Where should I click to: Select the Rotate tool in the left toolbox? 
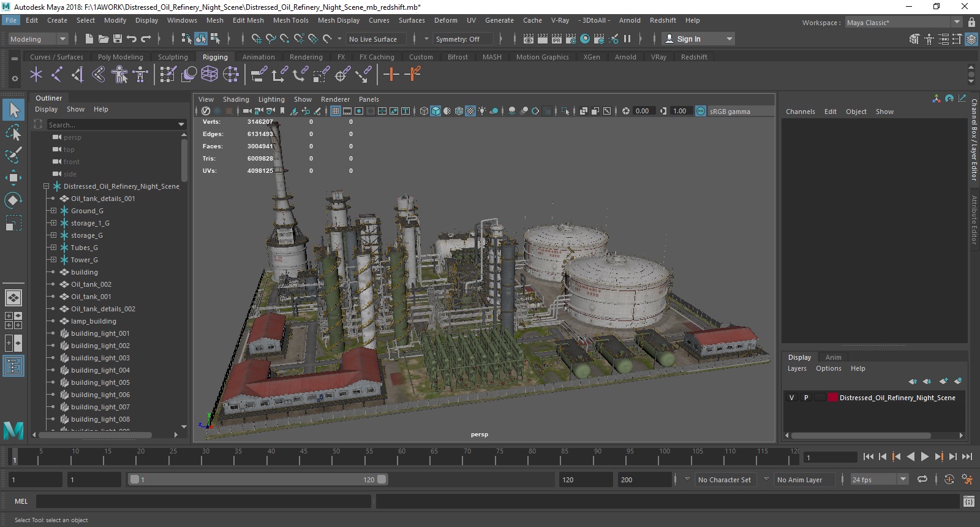[x=13, y=200]
